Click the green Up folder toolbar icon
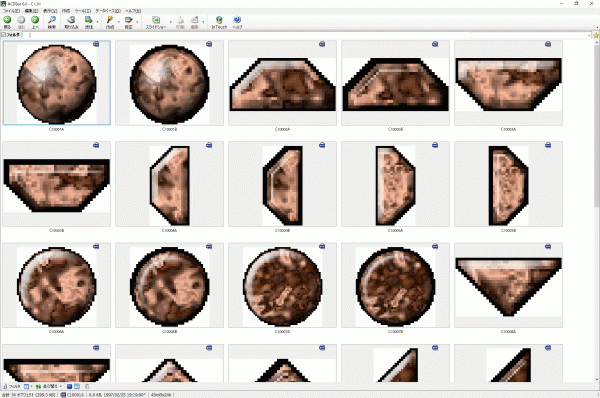This screenshot has width=600, height=398. [35, 20]
